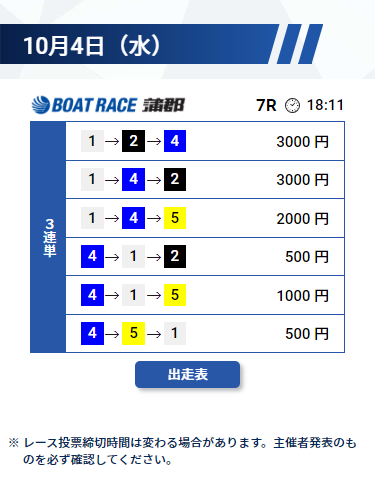Click the BOAT RACE 蒲郡 logo
This screenshot has height=490, width=375.
coord(108,105)
